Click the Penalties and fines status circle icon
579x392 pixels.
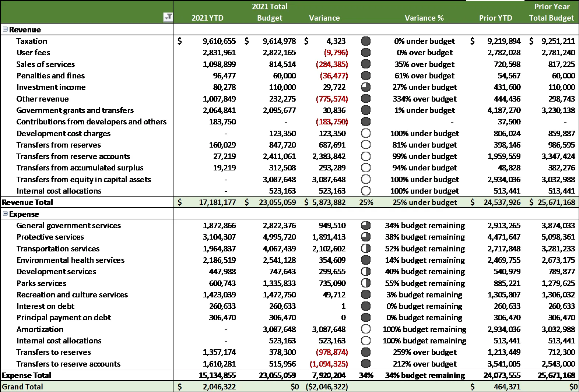coord(366,75)
